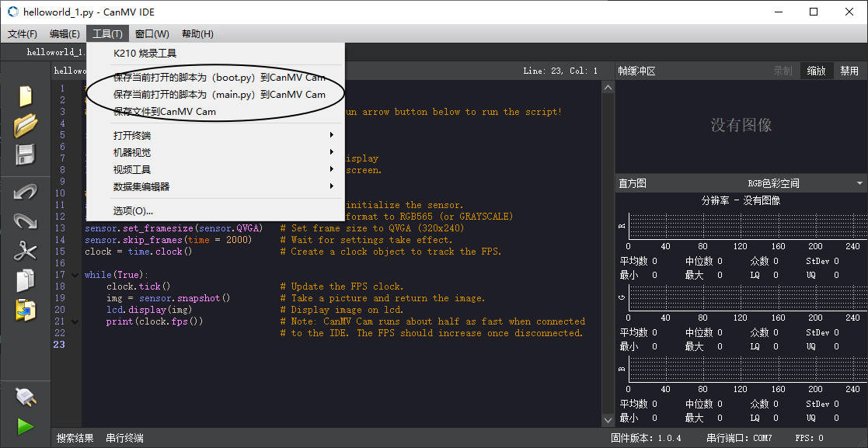Click the editor scrollbar down arrow
868x448 pixels.
tap(607, 420)
